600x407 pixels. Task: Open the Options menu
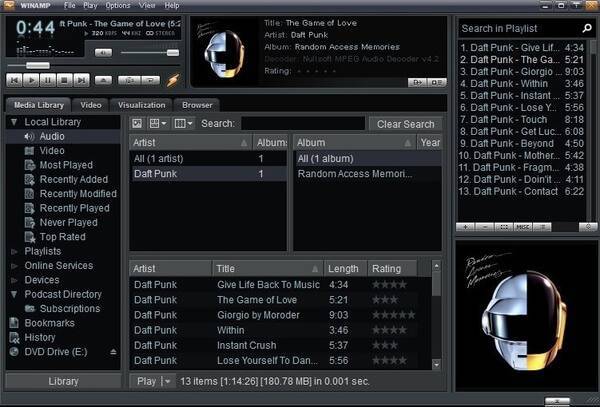[x=118, y=6]
